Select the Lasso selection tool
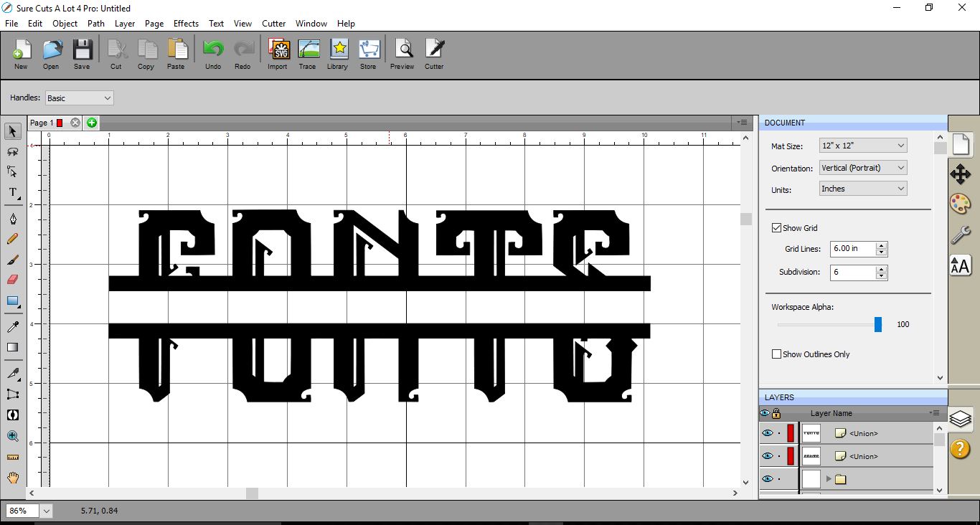 pos(12,151)
